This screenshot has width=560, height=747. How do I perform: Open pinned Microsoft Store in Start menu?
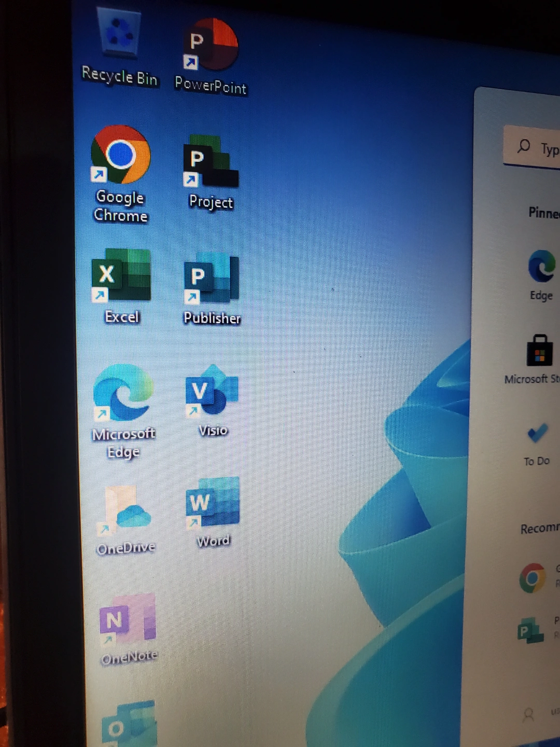534,359
